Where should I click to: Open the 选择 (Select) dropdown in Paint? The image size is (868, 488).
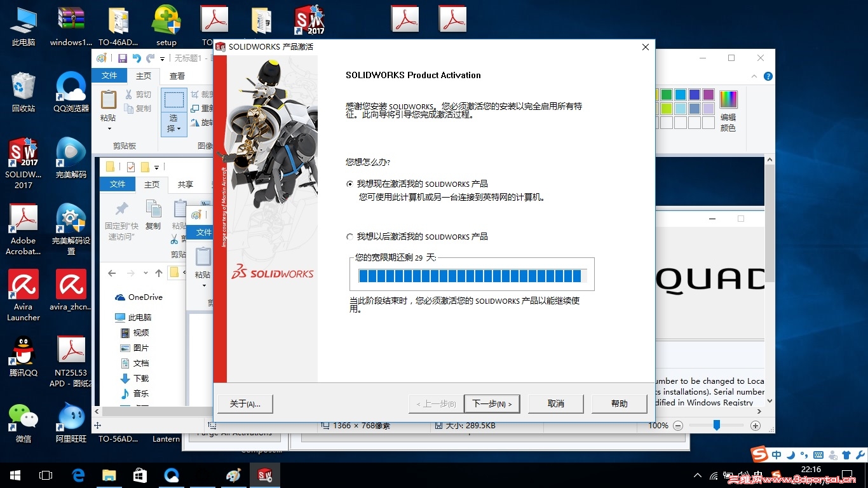[x=174, y=125]
